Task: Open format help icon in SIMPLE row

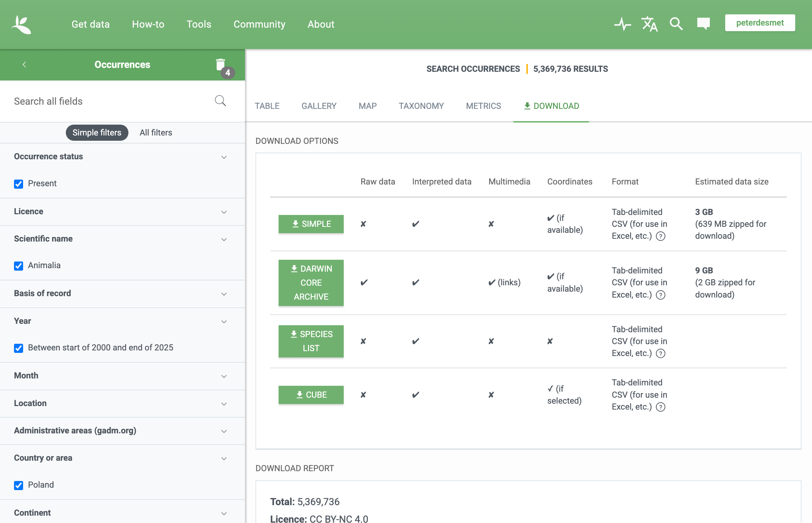Action: tap(660, 236)
